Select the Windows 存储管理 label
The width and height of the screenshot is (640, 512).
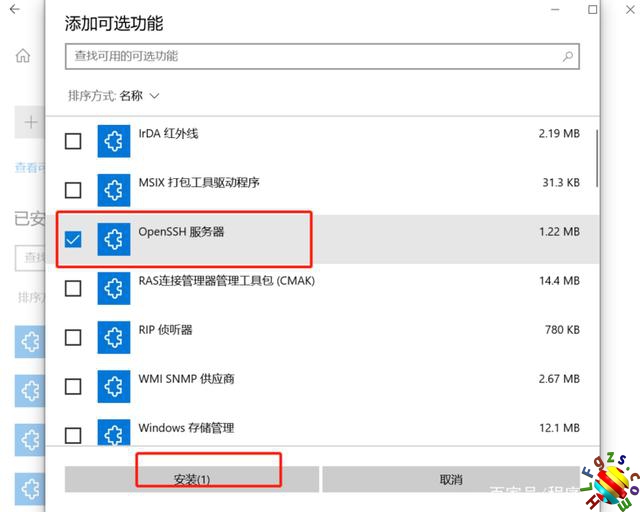coord(186,428)
